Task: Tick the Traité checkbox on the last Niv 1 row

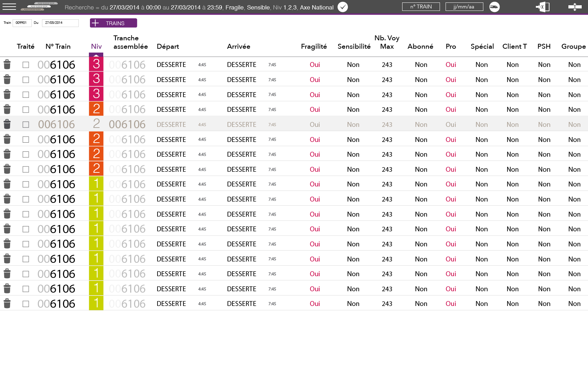Action: (26, 304)
